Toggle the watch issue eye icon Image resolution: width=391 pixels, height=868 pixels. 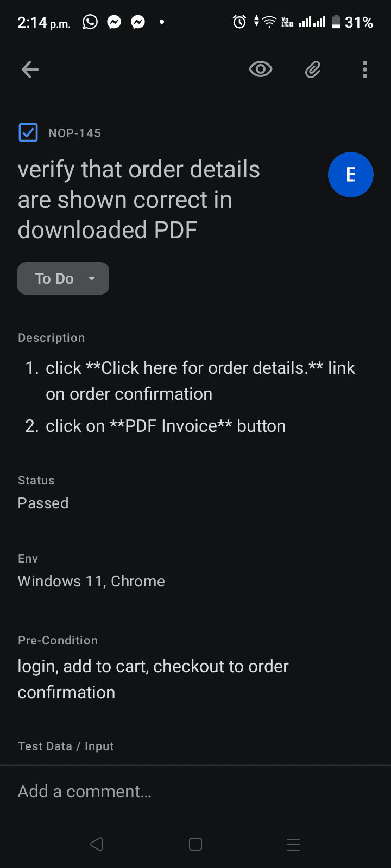[x=261, y=69]
